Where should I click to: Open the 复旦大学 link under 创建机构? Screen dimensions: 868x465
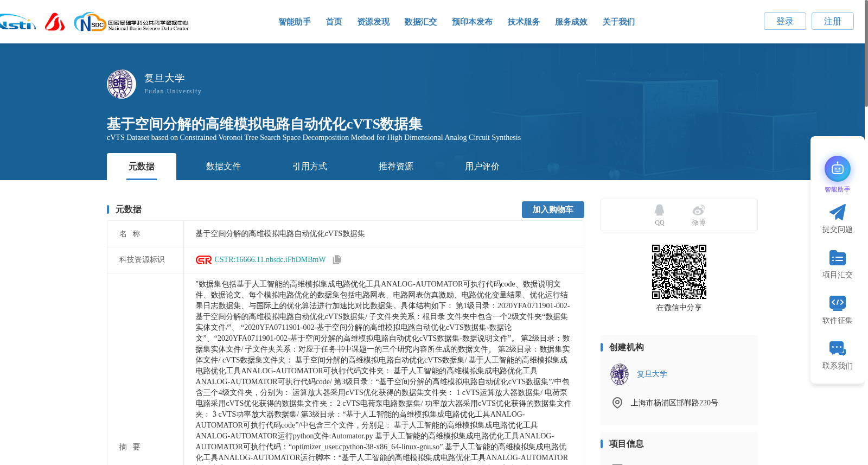[x=652, y=374]
